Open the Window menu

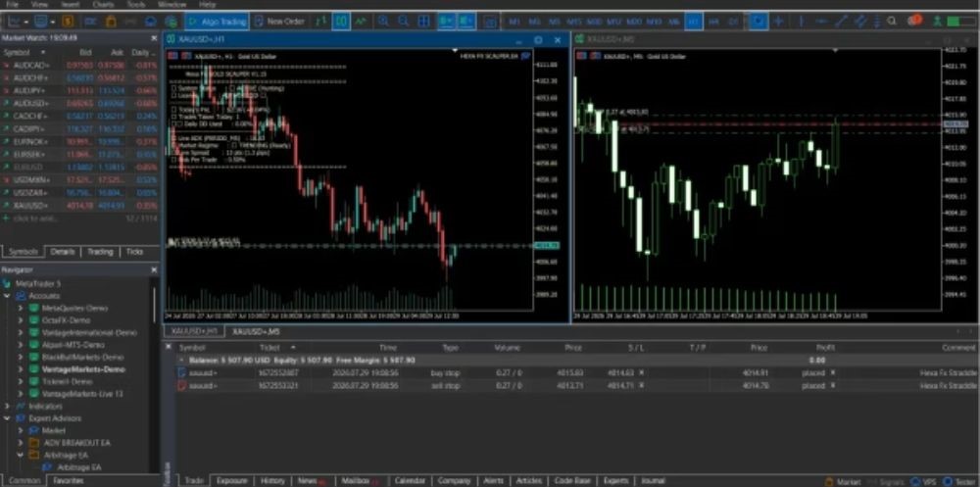click(x=171, y=4)
